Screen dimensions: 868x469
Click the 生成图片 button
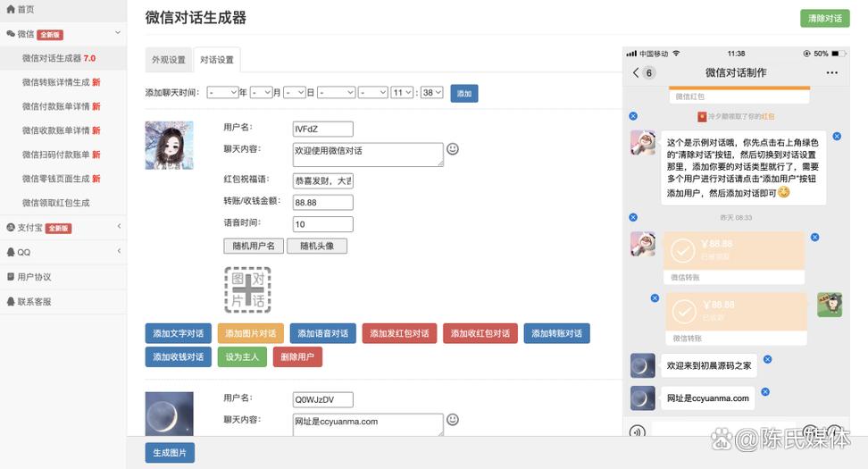(170, 452)
